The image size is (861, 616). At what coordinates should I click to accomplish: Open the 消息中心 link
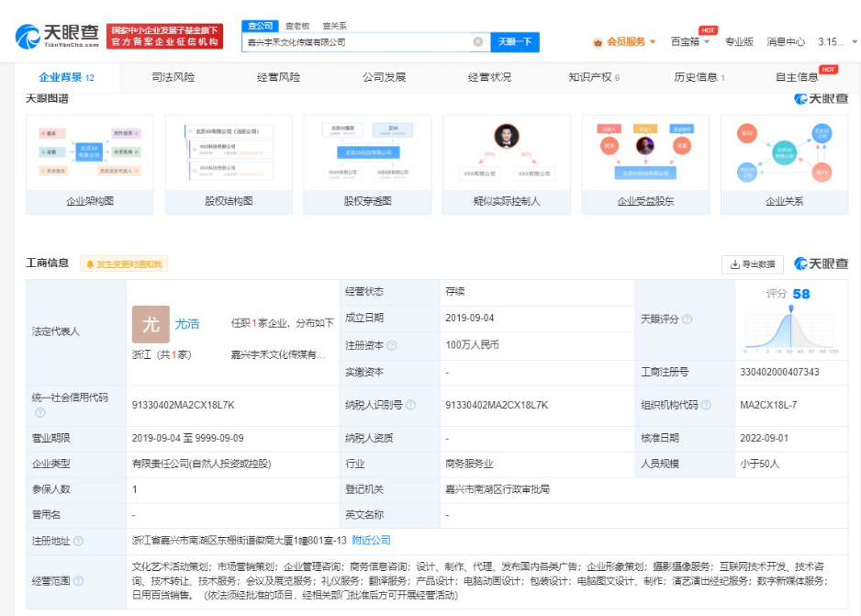785,41
